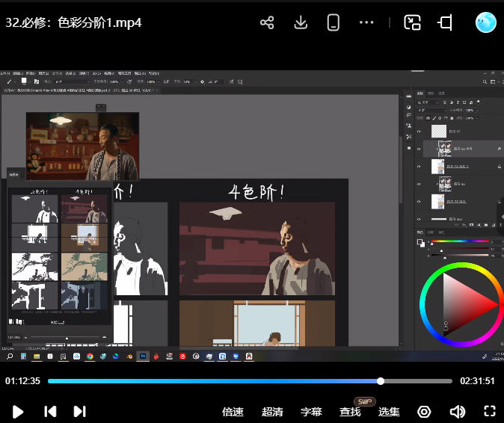Create a new layer group folder
Viewport: 504px width, 423px height.
click(x=485, y=225)
